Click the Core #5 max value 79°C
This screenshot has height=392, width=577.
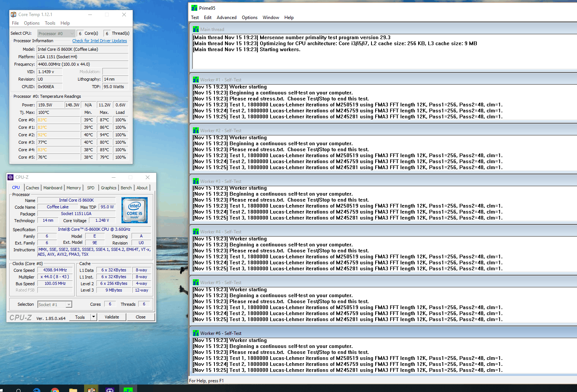(x=104, y=157)
